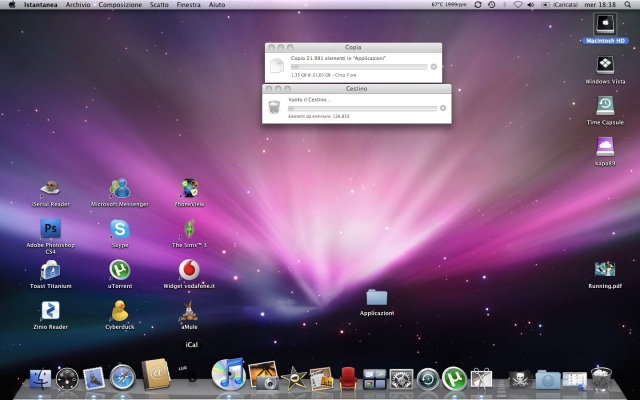Viewport: 640px width, 400px height.
Task: Open Spaces from the dock
Action: click(374, 379)
